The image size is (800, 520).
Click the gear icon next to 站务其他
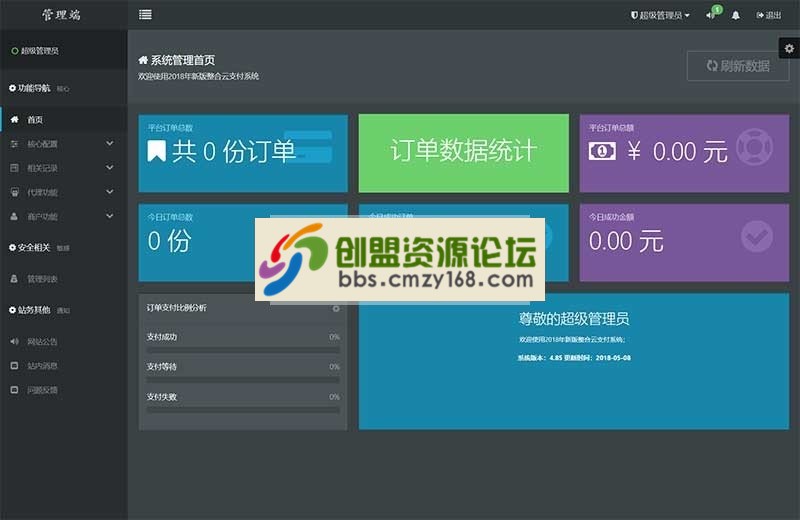point(12,310)
